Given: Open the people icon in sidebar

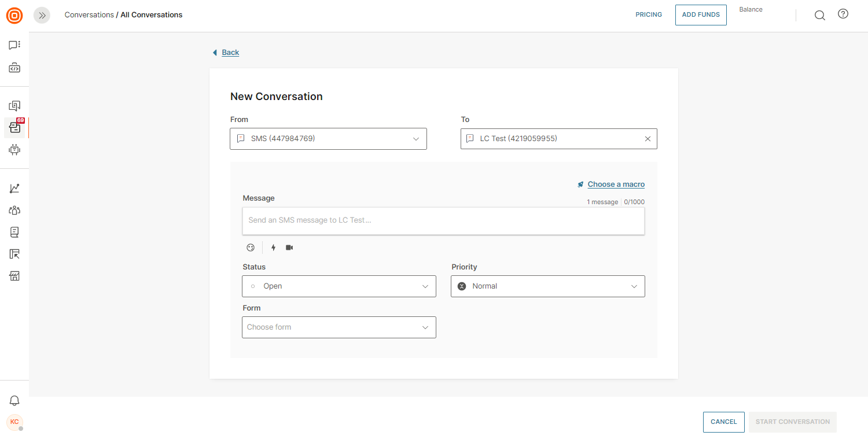Looking at the screenshot, I should [x=14, y=211].
